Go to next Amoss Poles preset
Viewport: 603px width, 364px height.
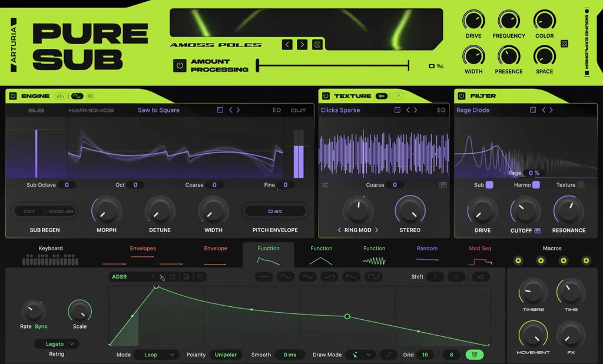tap(302, 45)
